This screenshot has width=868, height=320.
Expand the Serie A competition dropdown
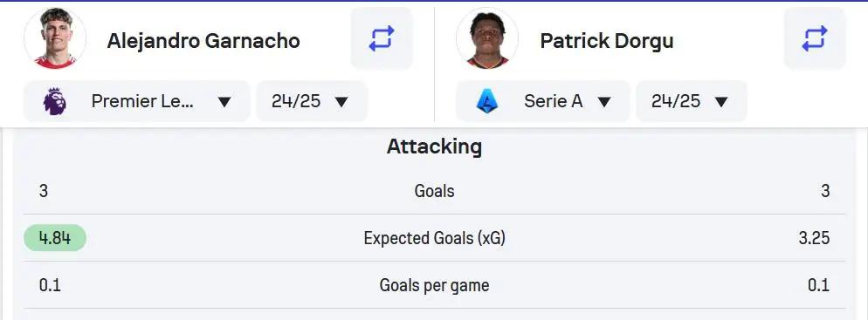click(542, 102)
